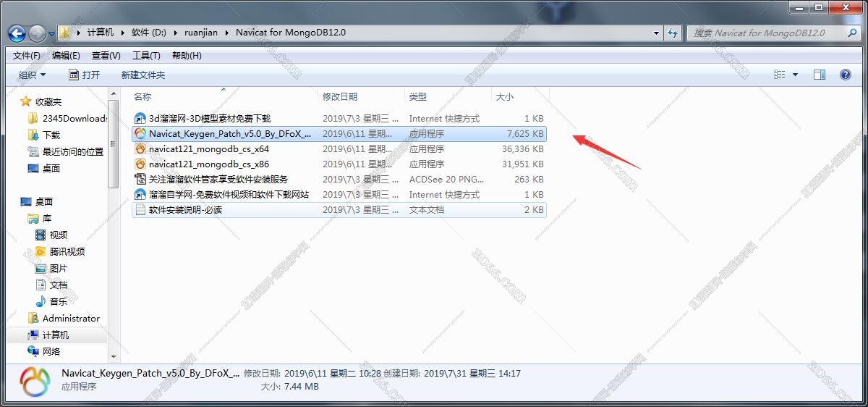
Task: Select the Navicat_Keygen_Patch file icon
Action: tap(140, 133)
